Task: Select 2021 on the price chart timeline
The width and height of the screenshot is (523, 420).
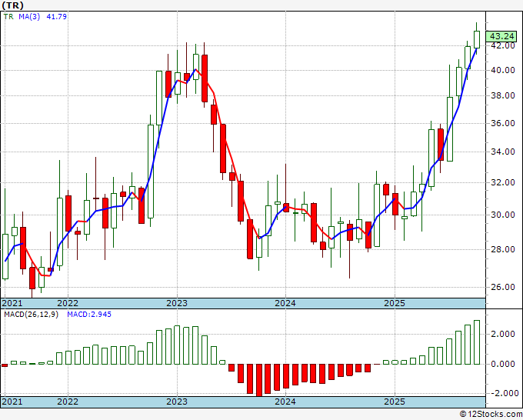Action: (12, 303)
